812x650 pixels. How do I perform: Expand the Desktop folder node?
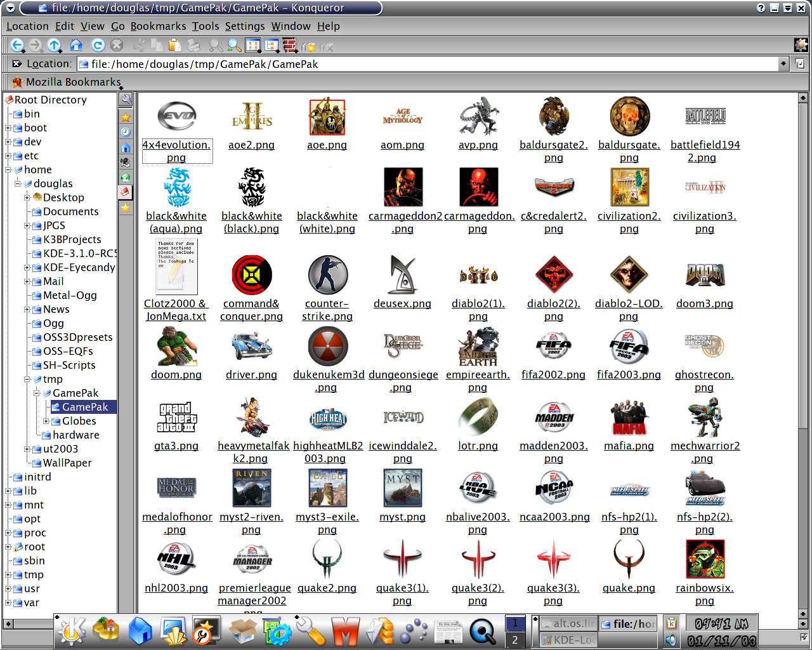(27, 197)
